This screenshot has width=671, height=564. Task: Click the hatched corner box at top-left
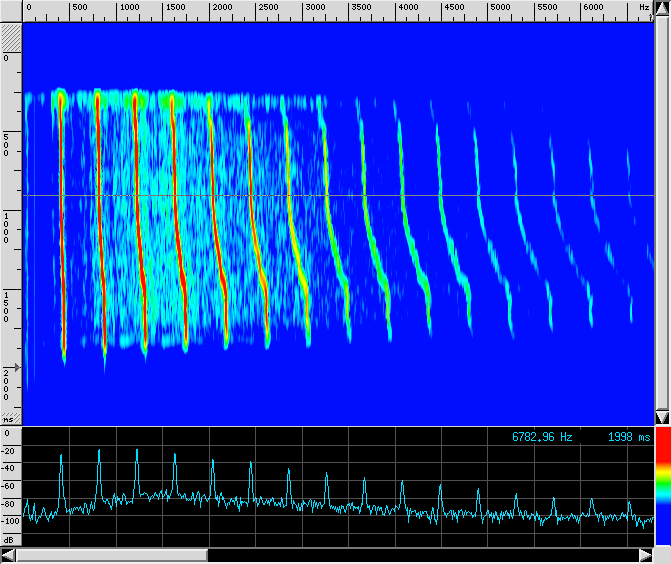[x=11, y=38]
